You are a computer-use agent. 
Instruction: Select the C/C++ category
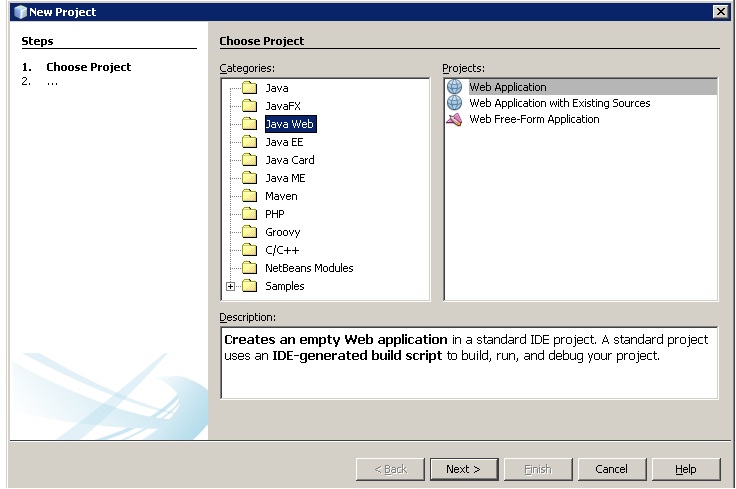coord(282,250)
